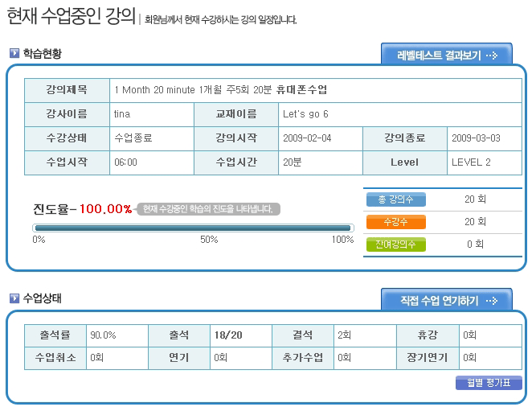Click the 90.0% attendance rate value
This screenshot has width=532, height=415.
point(103,335)
